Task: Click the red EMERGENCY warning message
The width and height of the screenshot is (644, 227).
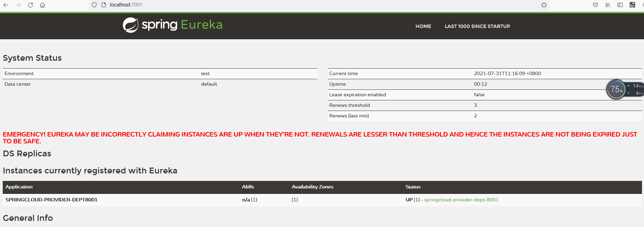Action: [320, 138]
